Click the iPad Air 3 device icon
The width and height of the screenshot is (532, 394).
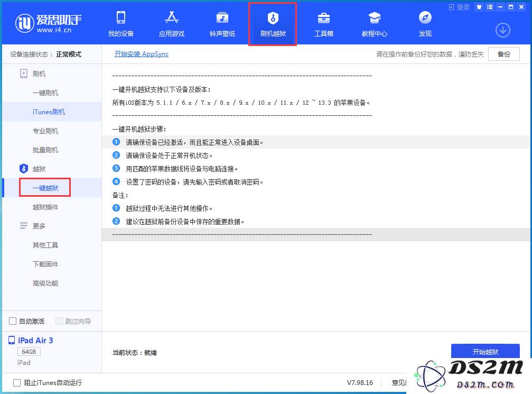coord(12,340)
